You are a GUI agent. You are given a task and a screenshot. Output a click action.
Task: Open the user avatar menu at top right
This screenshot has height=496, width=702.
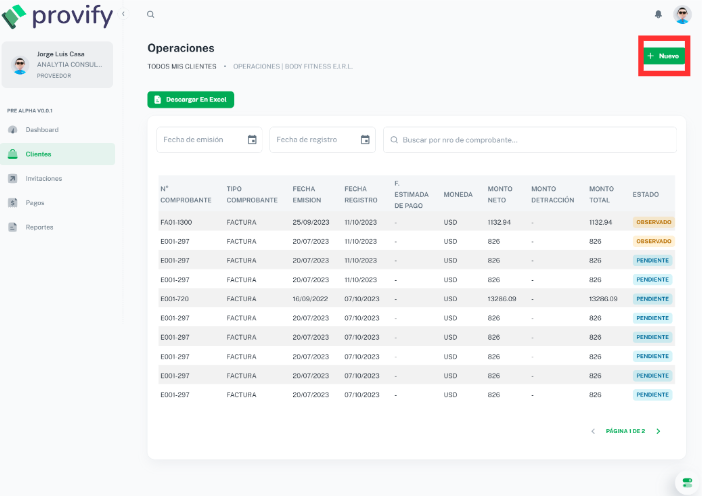tap(682, 14)
